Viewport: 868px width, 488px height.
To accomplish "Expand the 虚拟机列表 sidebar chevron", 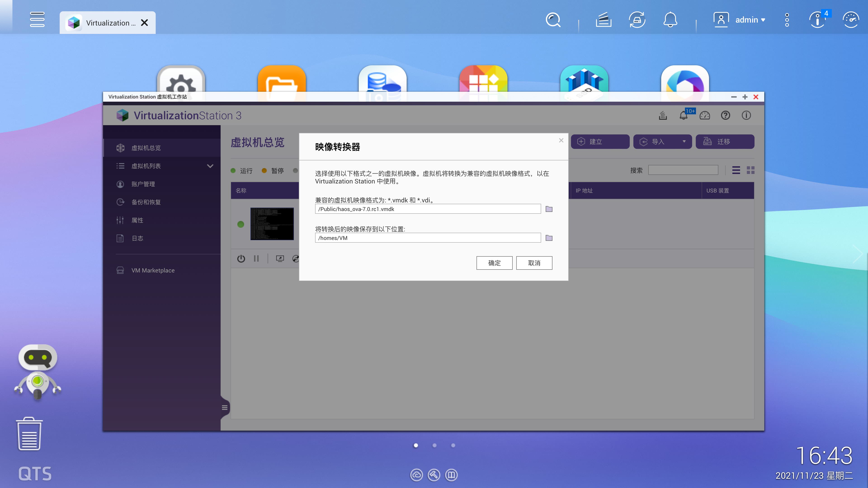I will pos(210,166).
